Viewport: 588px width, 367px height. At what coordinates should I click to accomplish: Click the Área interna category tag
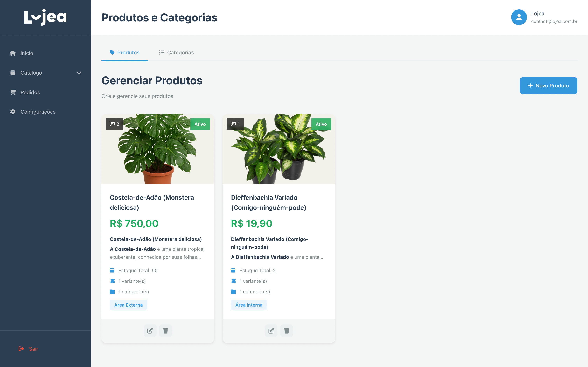point(249,305)
